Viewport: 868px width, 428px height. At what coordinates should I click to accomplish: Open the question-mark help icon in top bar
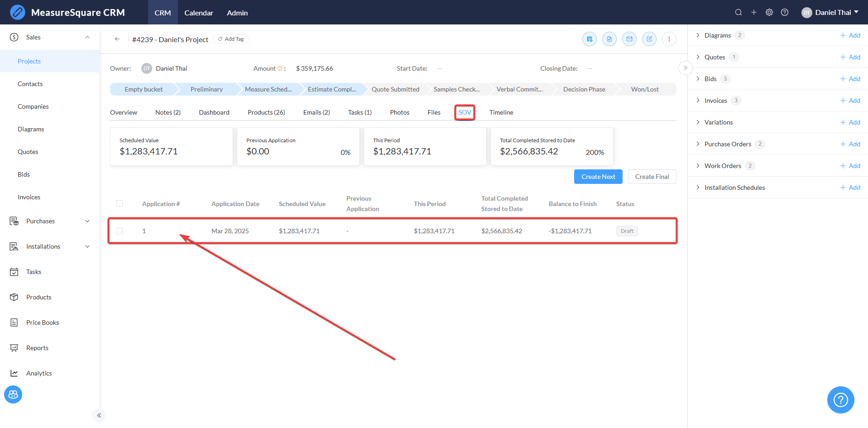785,12
